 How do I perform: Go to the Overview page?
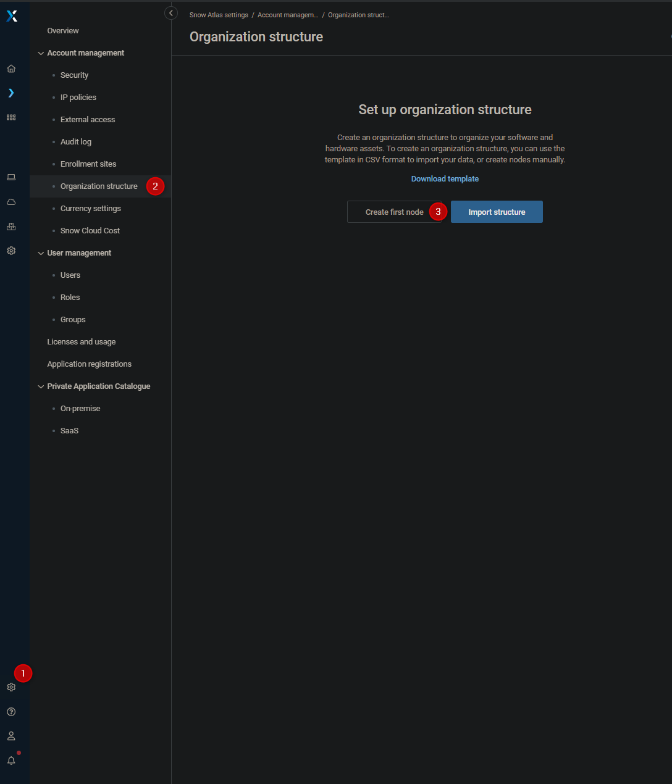[x=63, y=31]
